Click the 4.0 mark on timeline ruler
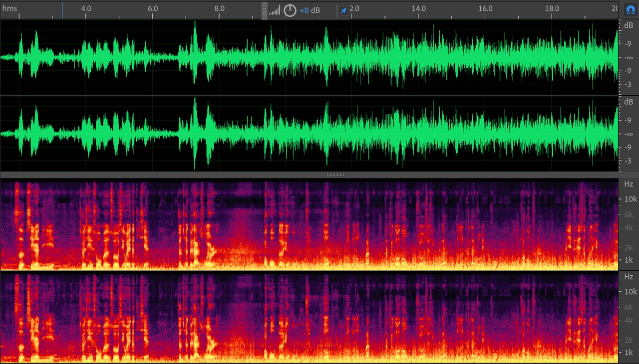The width and height of the screenshot is (639, 364). point(86,8)
